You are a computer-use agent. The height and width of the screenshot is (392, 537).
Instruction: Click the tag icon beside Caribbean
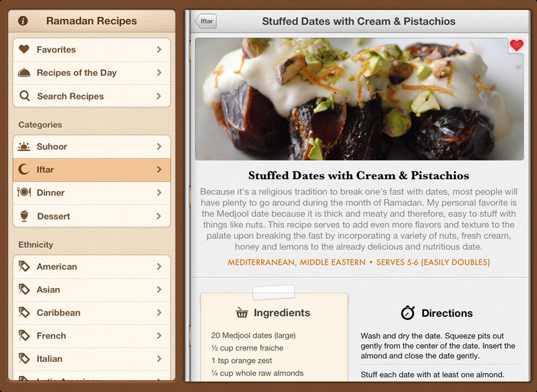[24, 313]
